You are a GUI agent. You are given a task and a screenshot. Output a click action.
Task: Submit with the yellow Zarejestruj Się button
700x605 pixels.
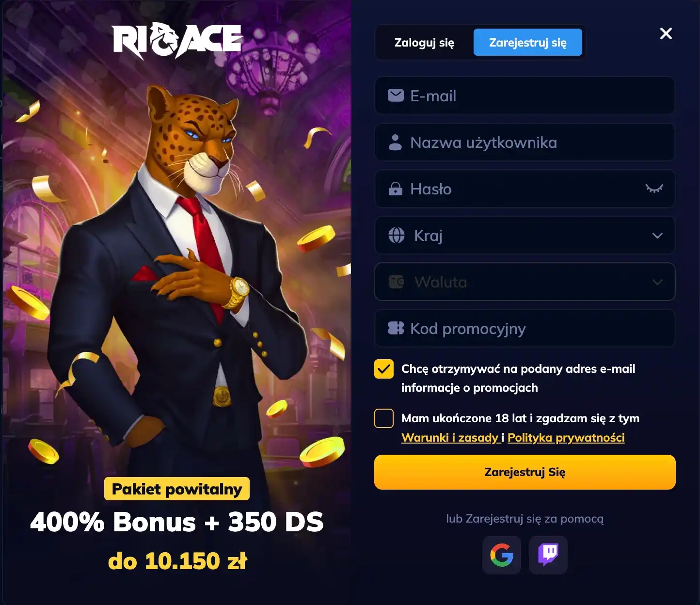(x=525, y=472)
